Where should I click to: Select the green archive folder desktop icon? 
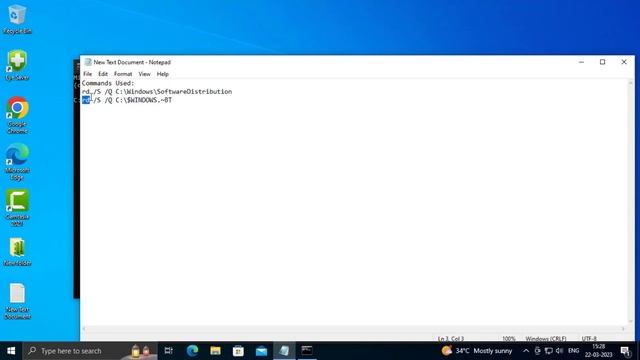click(17, 252)
